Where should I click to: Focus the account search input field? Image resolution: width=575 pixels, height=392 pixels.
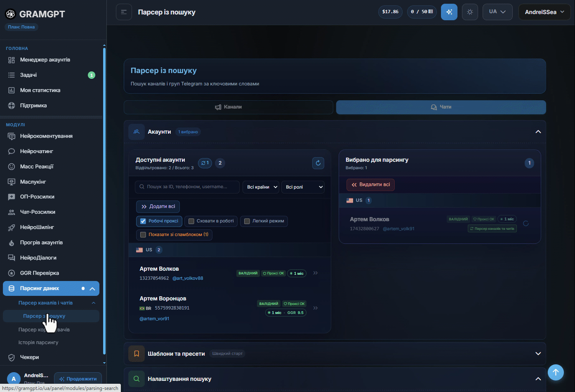[187, 187]
